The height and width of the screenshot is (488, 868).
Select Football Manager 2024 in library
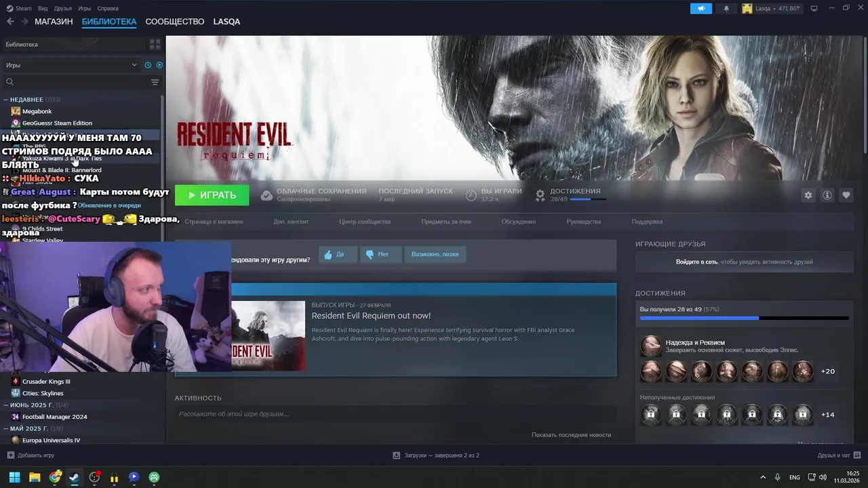point(54,417)
